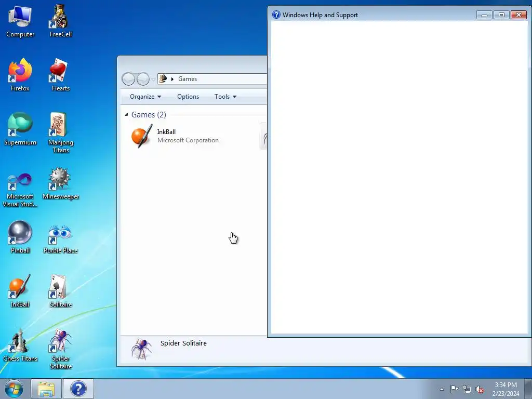Image resolution: width=532 pixels, height=399 pixels.
Task: Click the Help and Support title icon
Action: coord(276,15)
